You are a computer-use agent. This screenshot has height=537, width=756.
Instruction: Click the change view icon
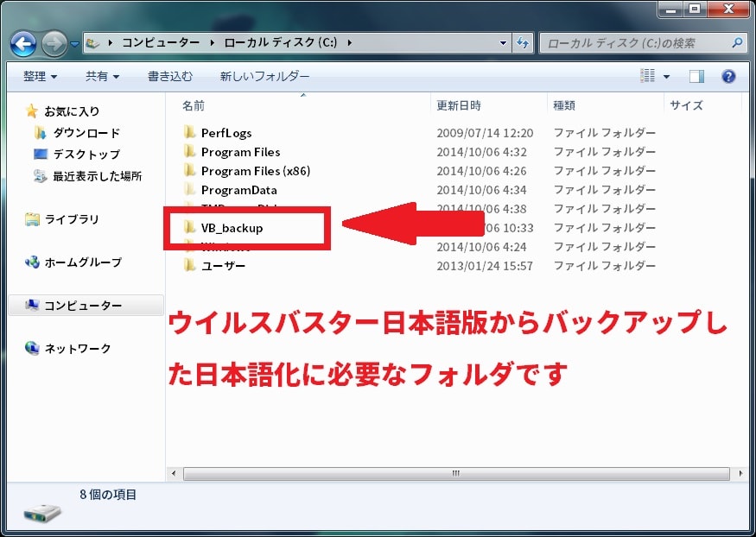pyautogui.click(x=648, y=76)
